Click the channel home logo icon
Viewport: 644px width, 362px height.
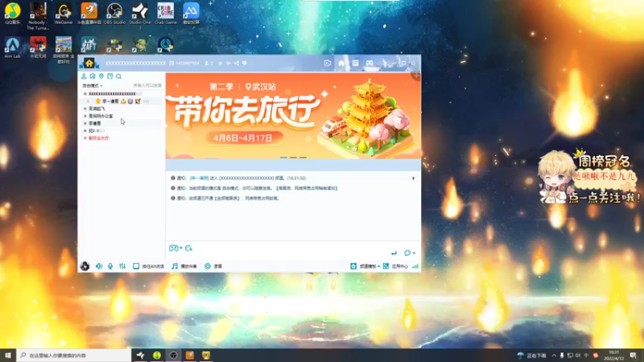click(x=89, y=64)
